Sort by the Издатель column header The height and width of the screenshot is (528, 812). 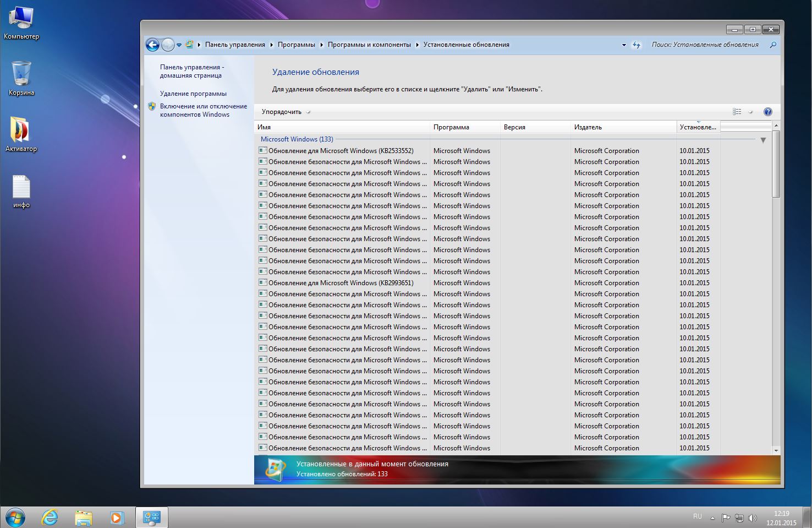tap(623, 127)
